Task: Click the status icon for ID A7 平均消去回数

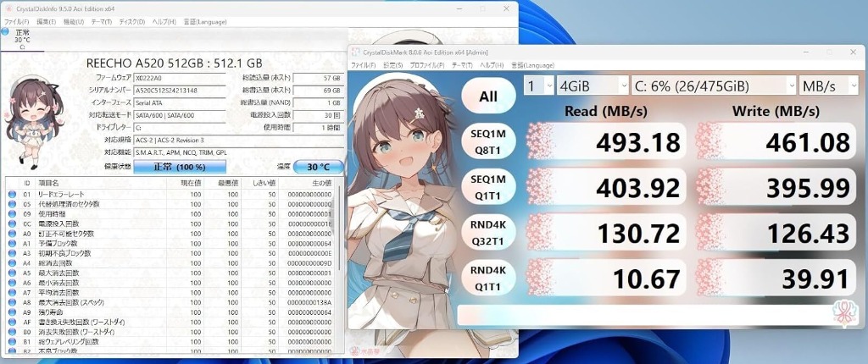Action: click(12, 292)
